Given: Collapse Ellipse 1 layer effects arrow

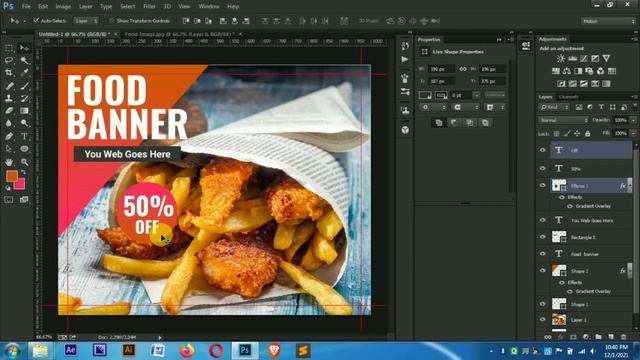Looking at the screenshot, I should pyautogui.click(x=630, y=186).
